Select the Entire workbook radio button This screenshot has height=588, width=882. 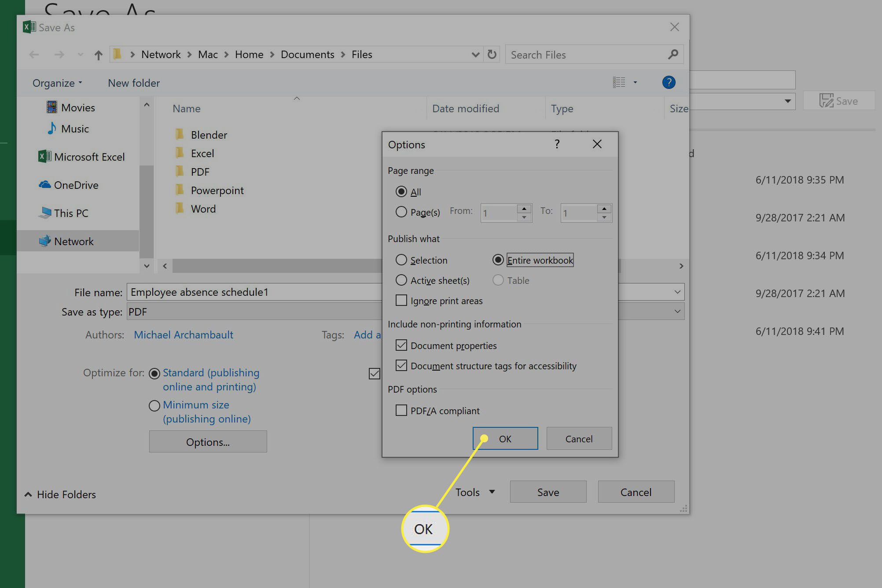(x=499, y=259)
